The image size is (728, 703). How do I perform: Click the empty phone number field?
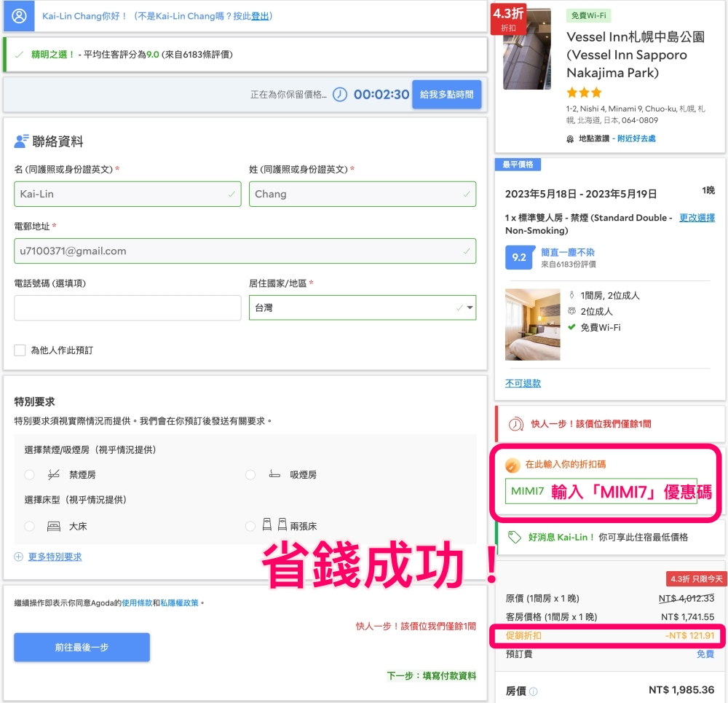(x=127, y=307)
